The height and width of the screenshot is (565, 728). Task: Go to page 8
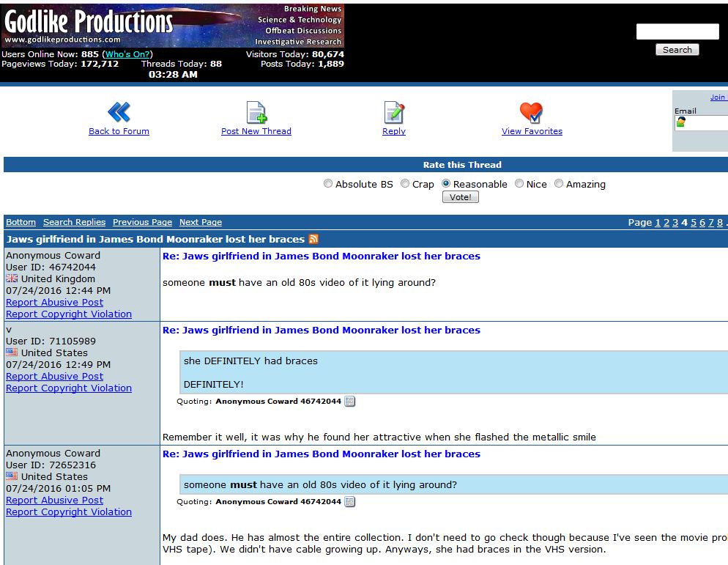(x=720, y=223)
